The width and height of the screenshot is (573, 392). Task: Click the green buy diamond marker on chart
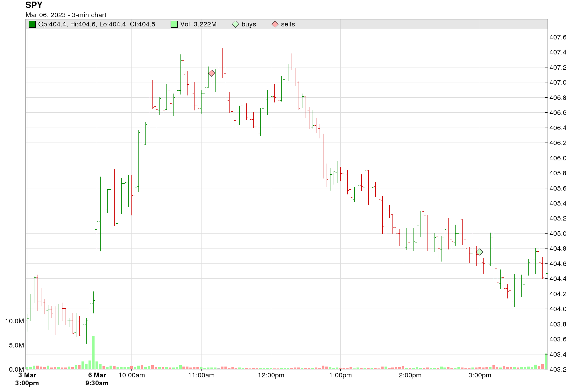click(480, 252)
